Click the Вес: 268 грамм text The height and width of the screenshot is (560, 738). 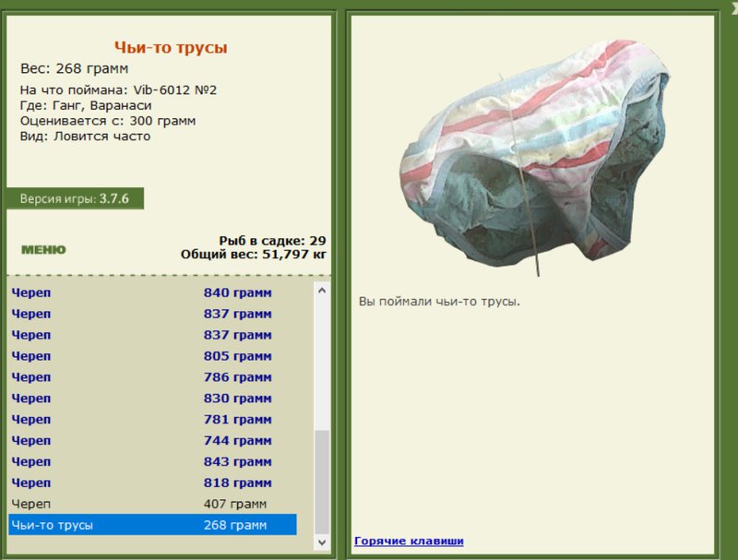(75, 68)
